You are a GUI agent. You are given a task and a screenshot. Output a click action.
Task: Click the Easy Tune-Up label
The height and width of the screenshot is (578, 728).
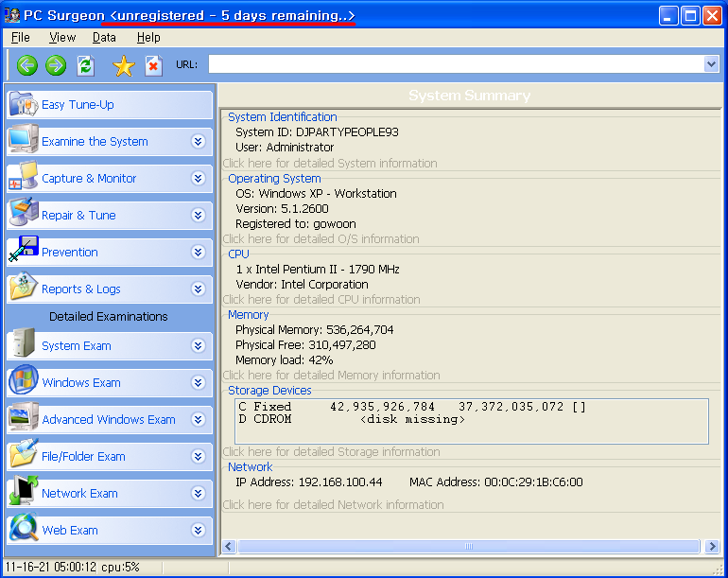tap(78, 105)
